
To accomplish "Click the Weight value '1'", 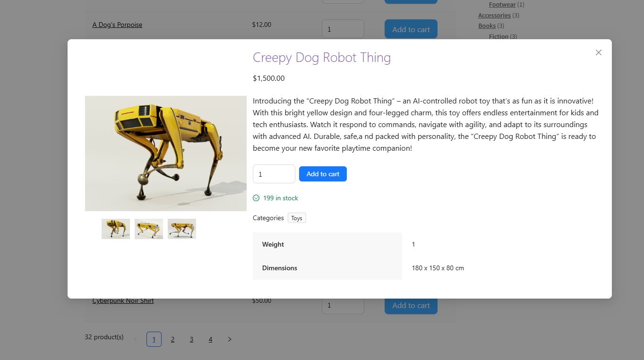I will (x=413, y=244).
